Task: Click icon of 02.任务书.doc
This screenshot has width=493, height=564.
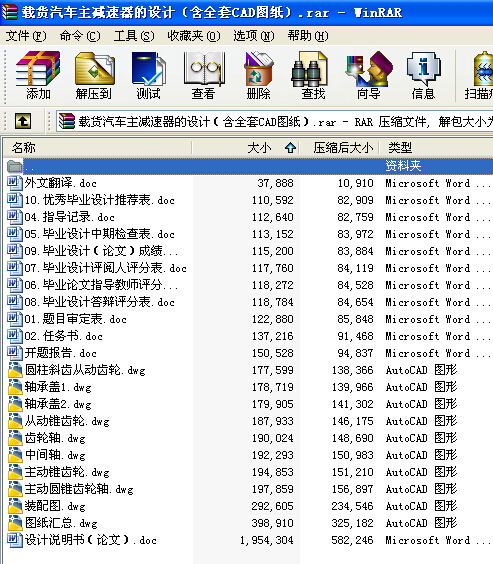Action: coord(15,336)
